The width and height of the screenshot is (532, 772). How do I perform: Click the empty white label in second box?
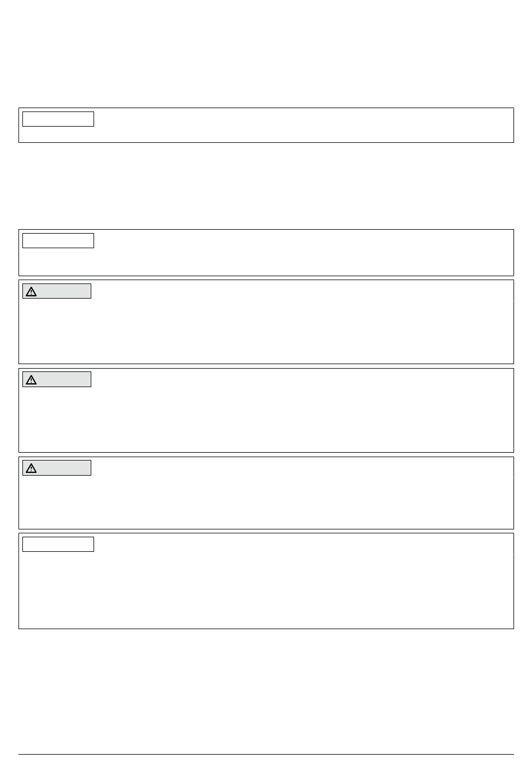[58, 241]
